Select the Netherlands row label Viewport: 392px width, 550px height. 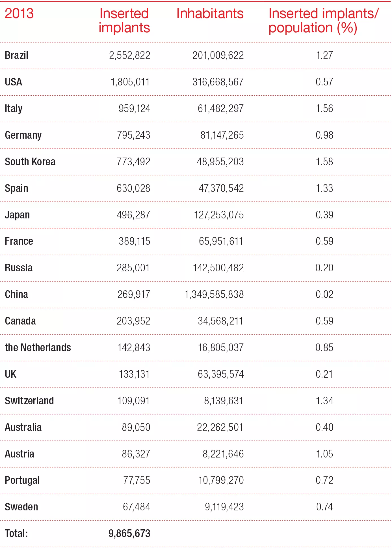(x=38, y=348)
